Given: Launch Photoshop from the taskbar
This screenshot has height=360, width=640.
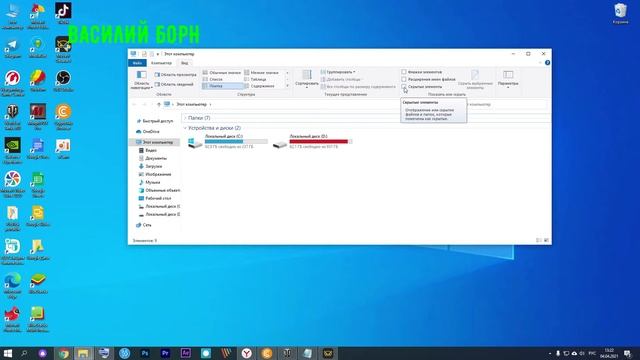Looking at the screenshot, I should pyautogui.click(x=145, y=353).
